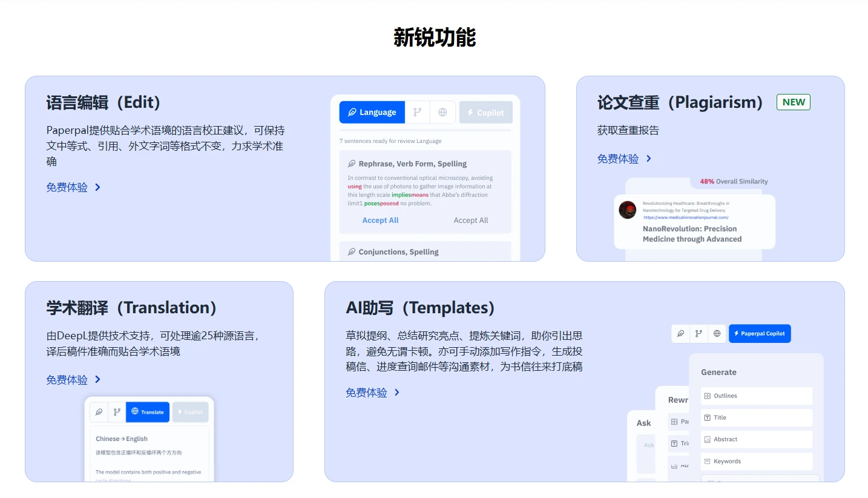
Task: Select the greyed Copilot tab in the Translation preview
Action: click(x=190, y=412)
